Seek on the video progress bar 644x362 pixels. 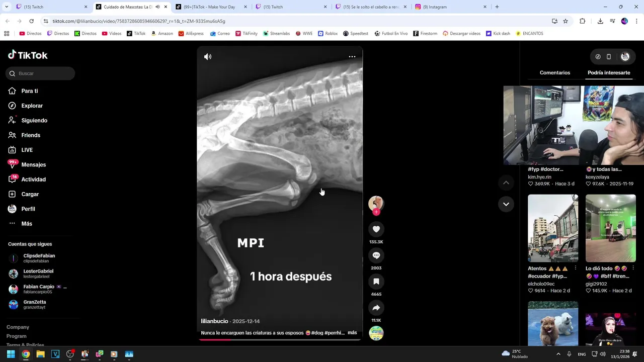(280, 339)
